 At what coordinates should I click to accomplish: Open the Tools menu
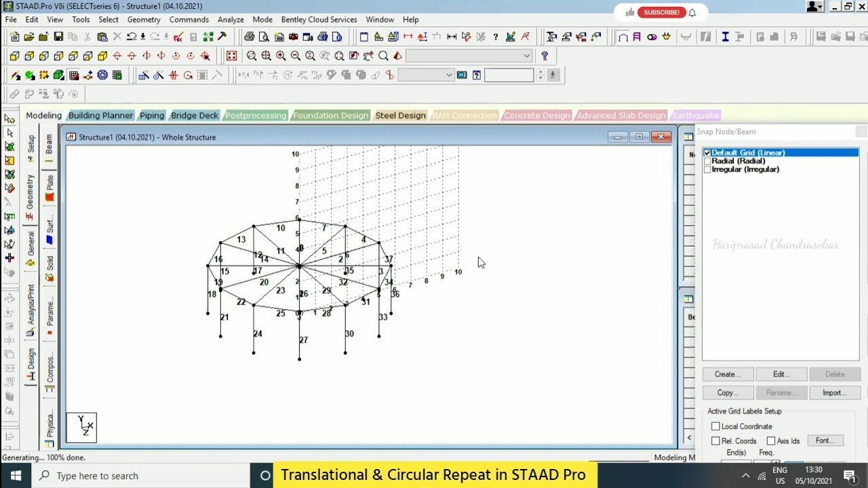[81, 20]
